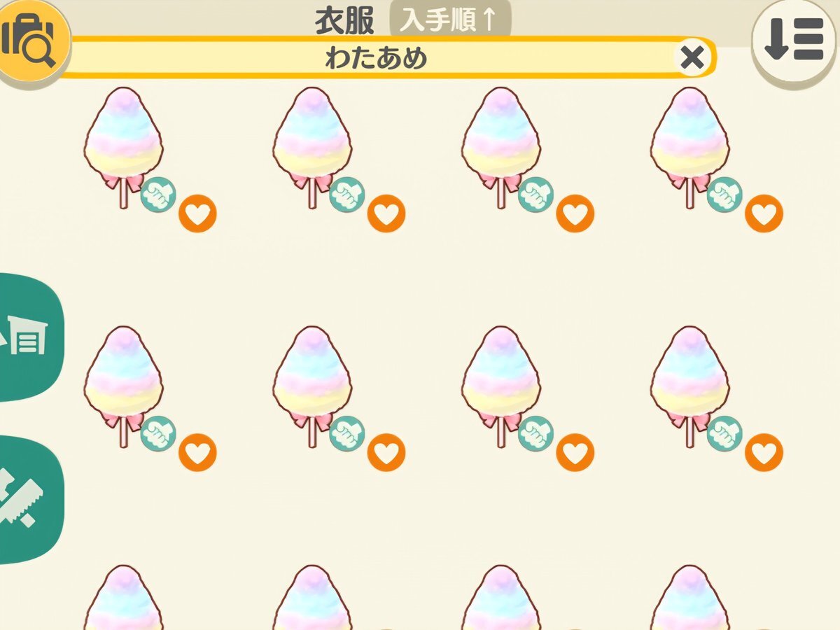Image resolution: width=840 pixels, height=630 pixels.
Task: Select the 衣服 category title
Action: point(344,21)
